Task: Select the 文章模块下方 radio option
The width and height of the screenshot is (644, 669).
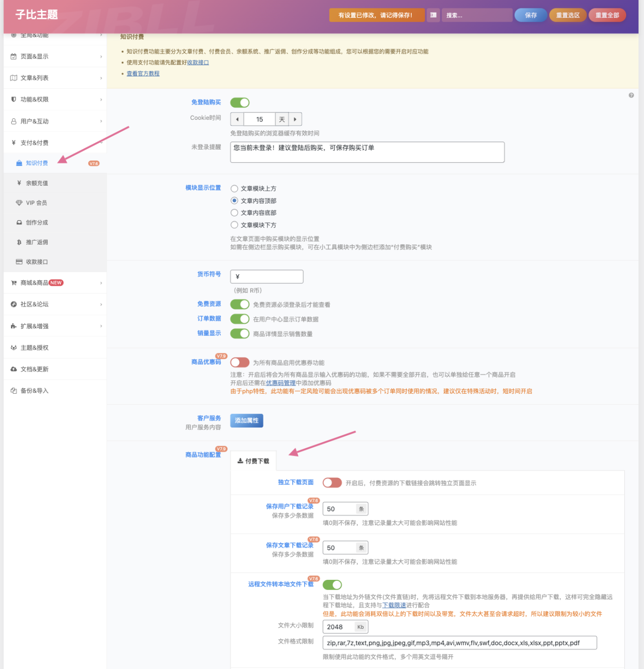Action: click(x=234, y=225)
